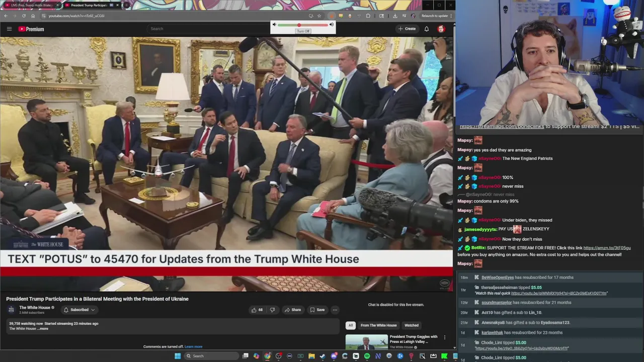The height and width of the screenshot is (362, 644).
Task: Go back in the browser
Action: 5,16
